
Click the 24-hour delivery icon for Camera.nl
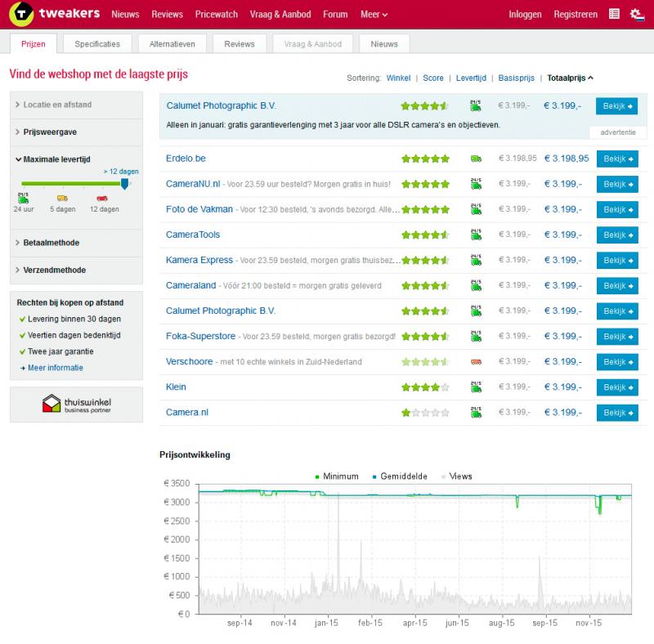pyautogui.click(x=476, y=412)
